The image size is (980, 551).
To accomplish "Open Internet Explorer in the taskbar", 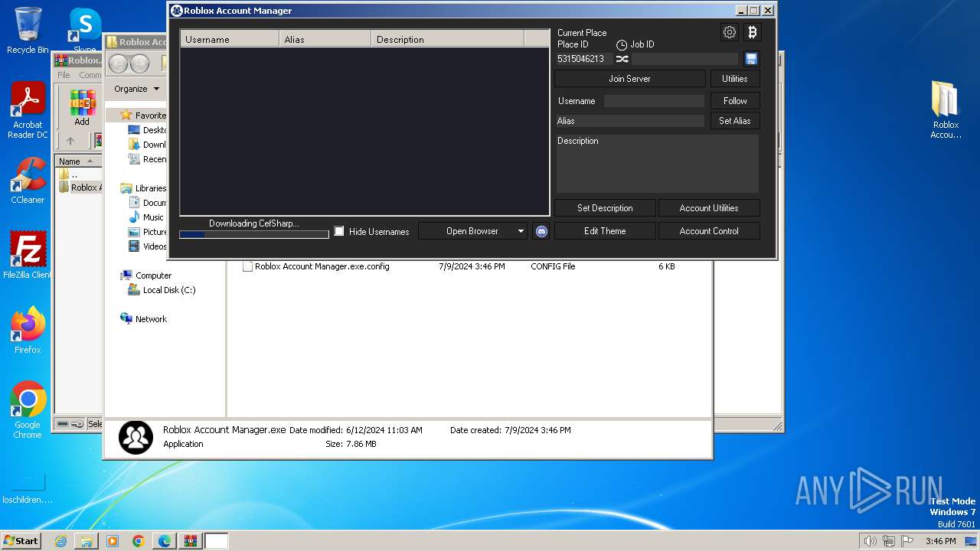I will coord(60,541).
